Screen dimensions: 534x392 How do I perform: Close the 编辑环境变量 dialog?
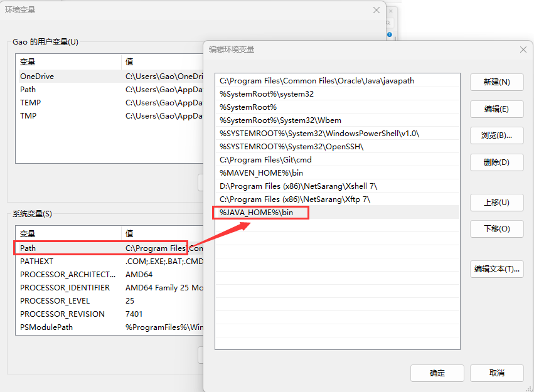click(523, 50)
